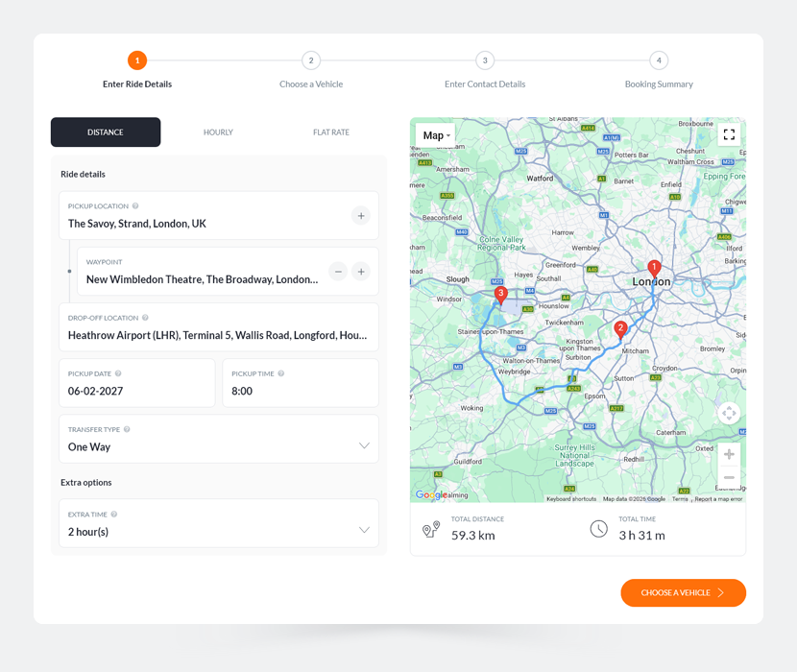The height and width of the screenshot is (672, 797).
Task: Switch to the Hourly tab
Action: coord(218,132)
